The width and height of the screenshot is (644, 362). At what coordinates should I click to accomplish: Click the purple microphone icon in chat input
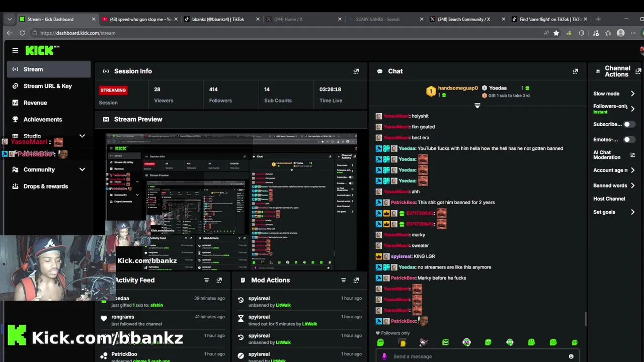click(x=384, y=356)
